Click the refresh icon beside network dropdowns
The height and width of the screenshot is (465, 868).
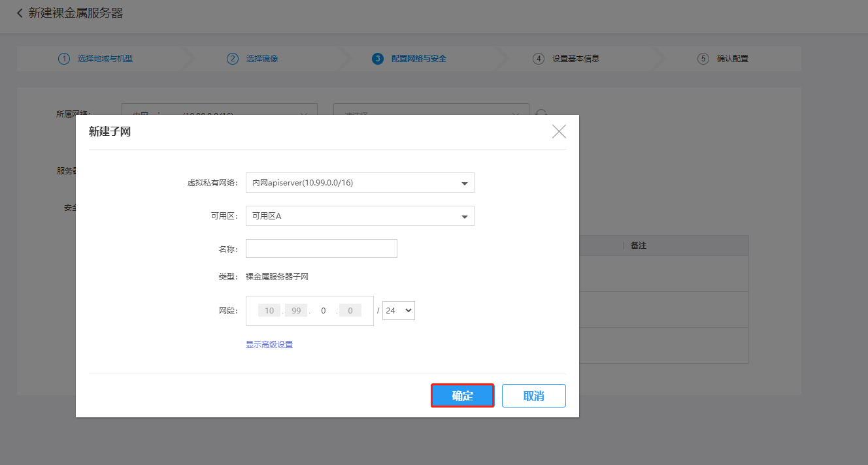541,114
